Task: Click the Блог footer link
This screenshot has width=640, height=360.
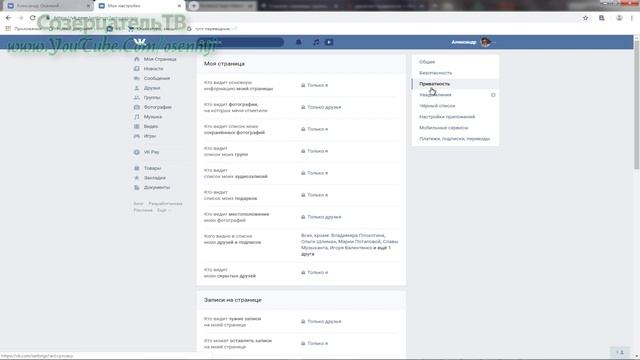Action: point(138,204)
